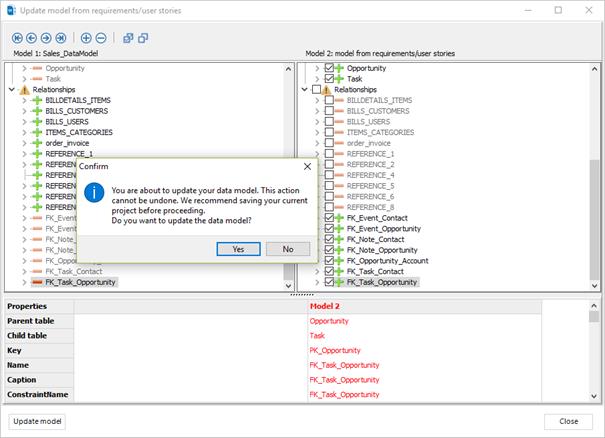This screenshot has width=605, height=438.
Task: Click green plus icon beside BILLS_USERS
Action: (37, 122)
